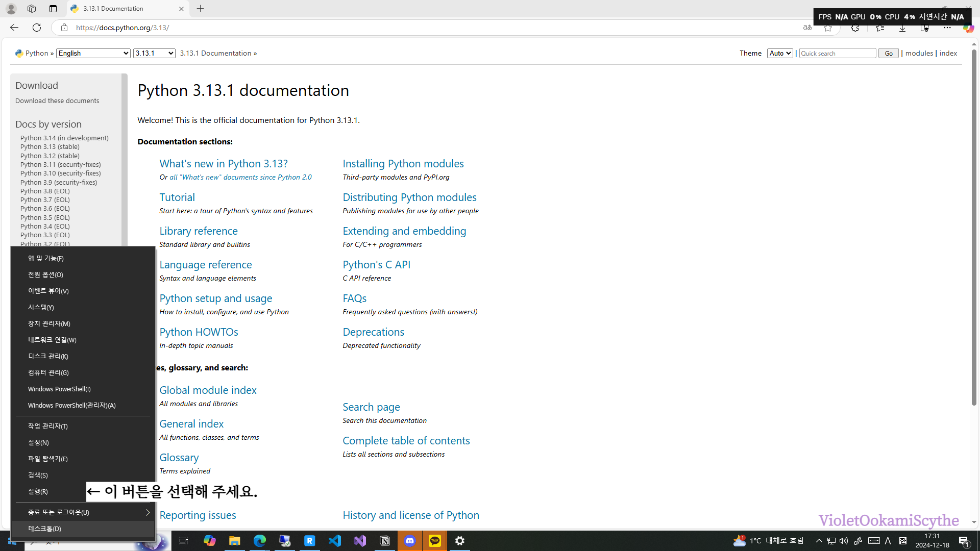The width and height of the screenshot is (980, 551).
Task: Open the modules link in header
Action: 919,53
